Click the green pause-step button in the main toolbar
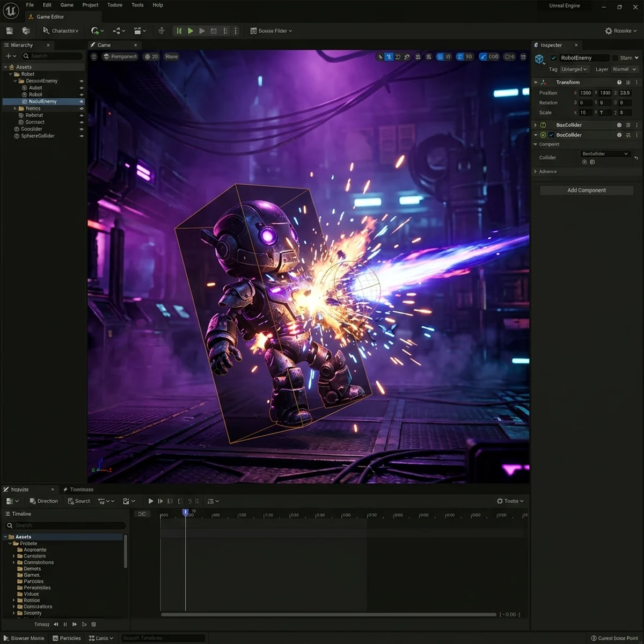The image size is (644, 644). [x=179, y=31]
